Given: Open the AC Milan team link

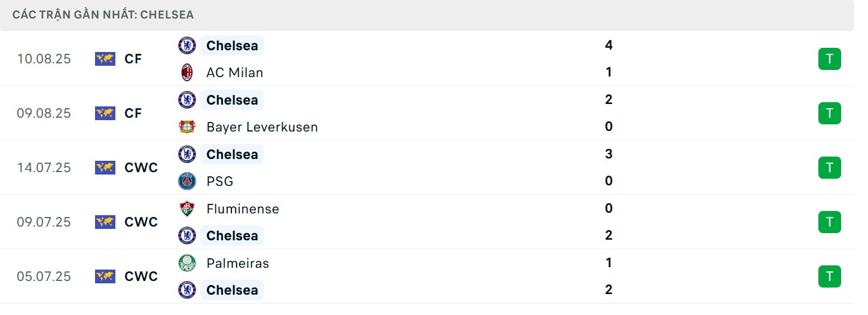Looking at the screenshot, I should click(x=234, y=72).
